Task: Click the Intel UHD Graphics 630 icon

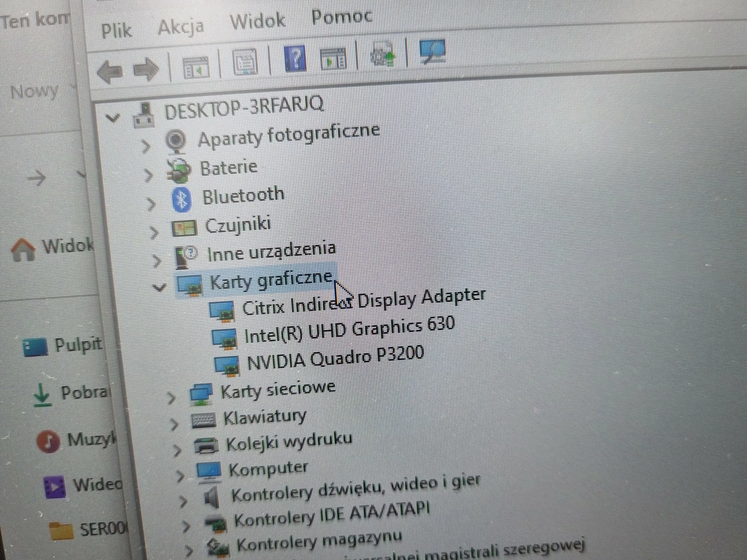Action: (x=224, y=339)
